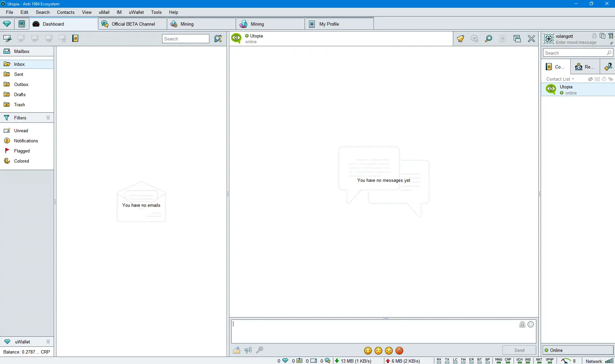The height and width of the screenshot is (364, 615).
Task: Open the Drafts folder
Action: coord(27,94)
